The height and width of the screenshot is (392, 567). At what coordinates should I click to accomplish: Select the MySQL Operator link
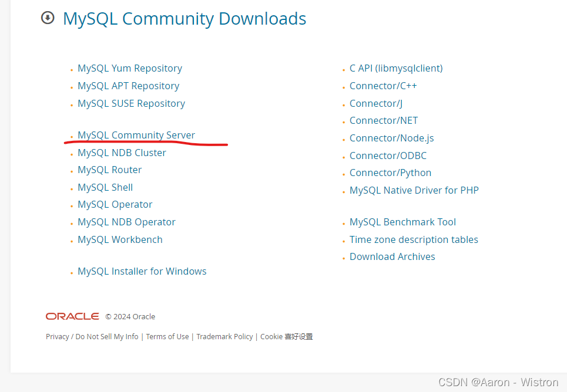[115, 204]
